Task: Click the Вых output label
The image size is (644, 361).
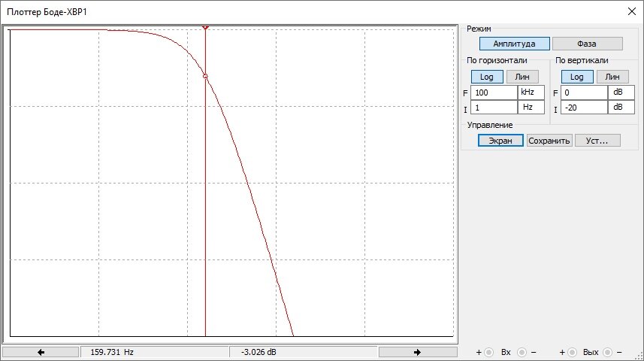Action: pos(590,353)
